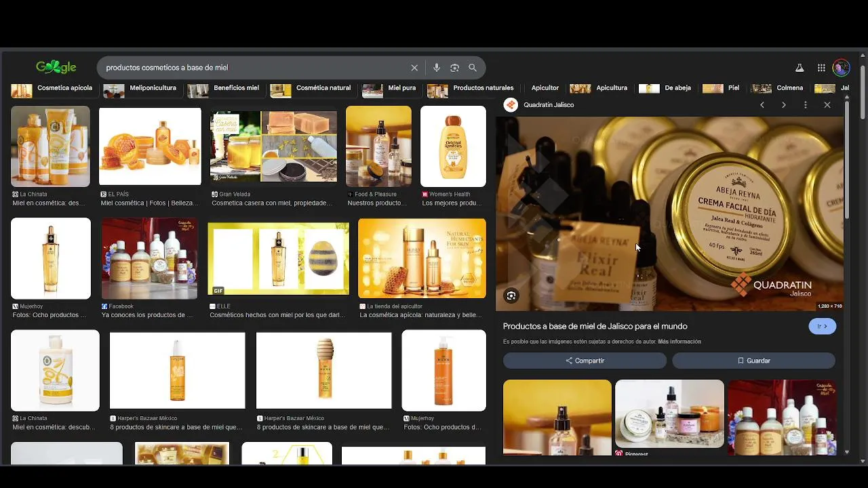
Task: Click the Compartir share button
Action: click(585, 361)
